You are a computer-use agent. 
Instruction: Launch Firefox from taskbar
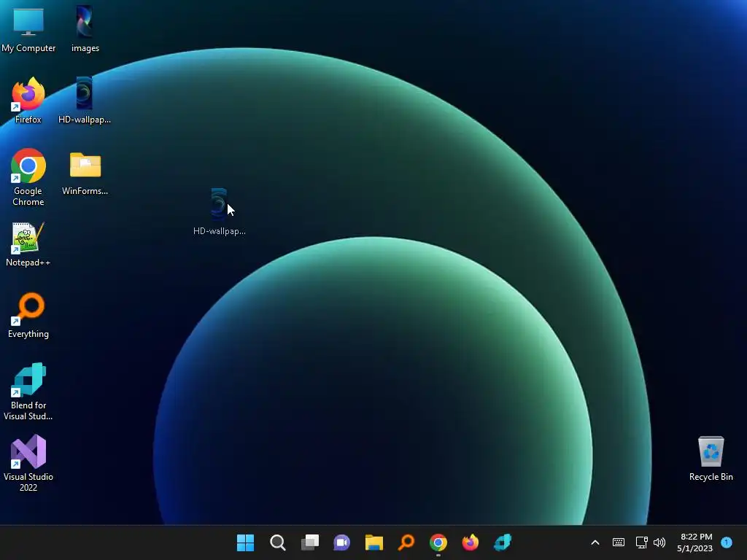pyautogui.click(x=471, y=542)
